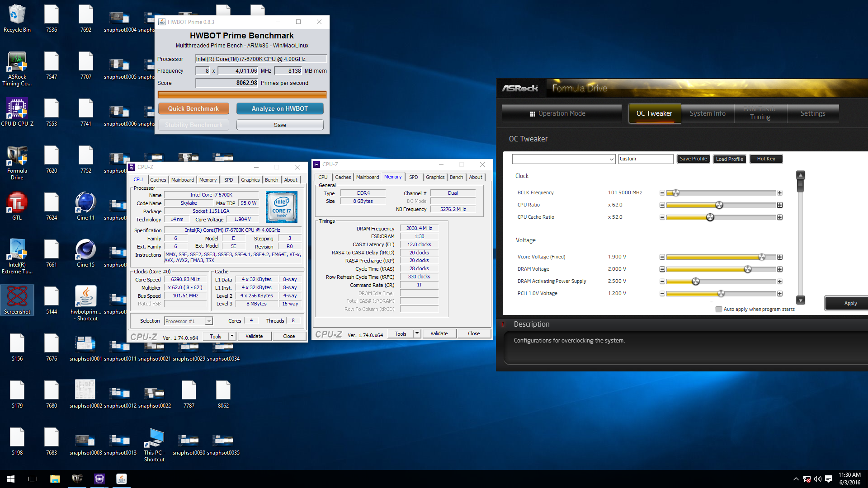
Task: Expand the profile selection dropdown in Formula Drive
Action: pyautogui.click(x=611, y=159)
